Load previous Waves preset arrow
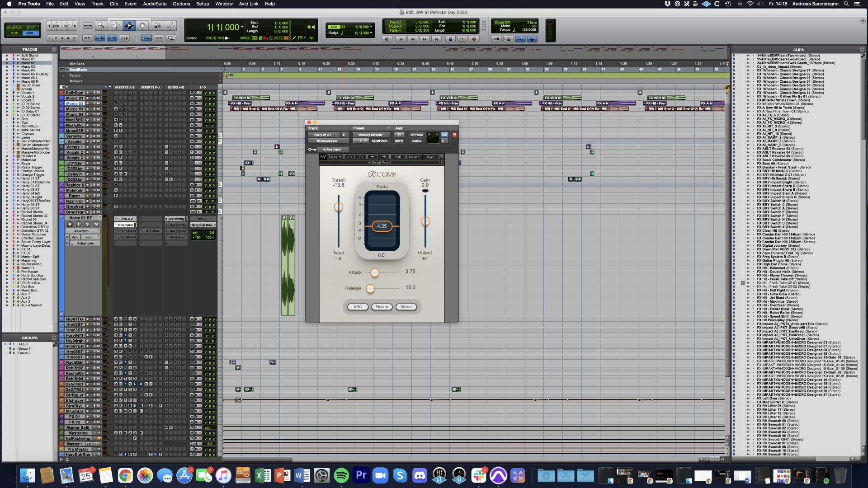 pos(373,157)
